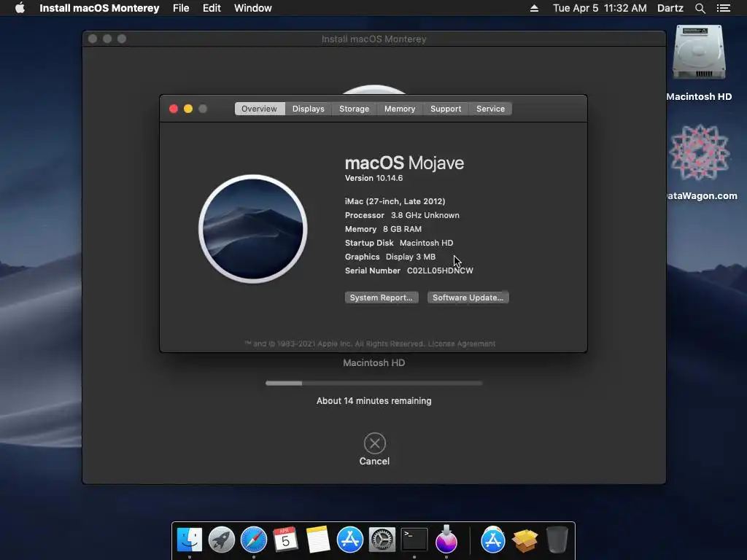
Task: Open the package box icon in Dock
Action: click(x=525, y=540)
